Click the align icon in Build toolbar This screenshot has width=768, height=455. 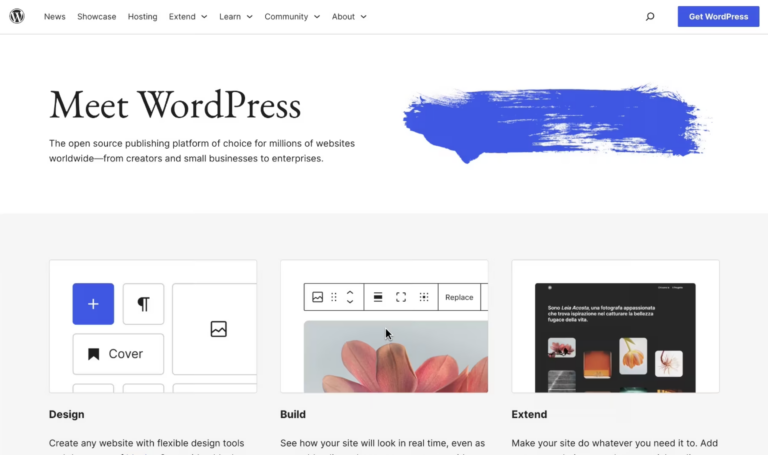coord(378,297)
